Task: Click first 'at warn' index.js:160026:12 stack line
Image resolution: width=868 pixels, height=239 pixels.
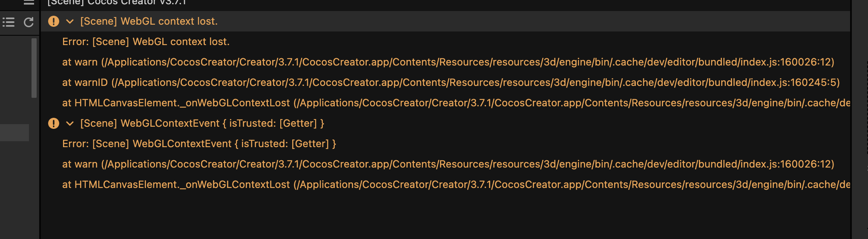Action: [448, 62]
